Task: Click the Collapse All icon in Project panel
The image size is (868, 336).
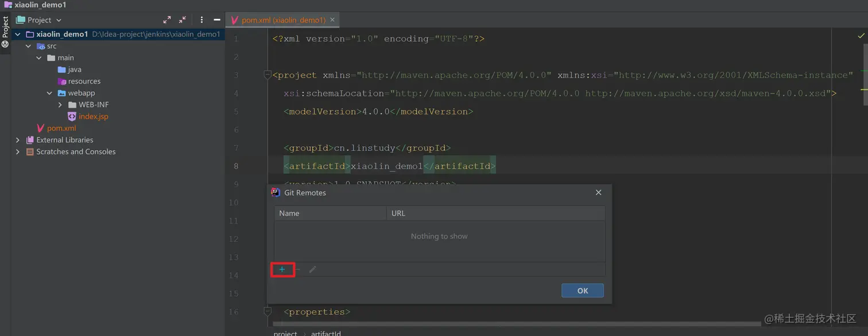Action: point(183,20)
